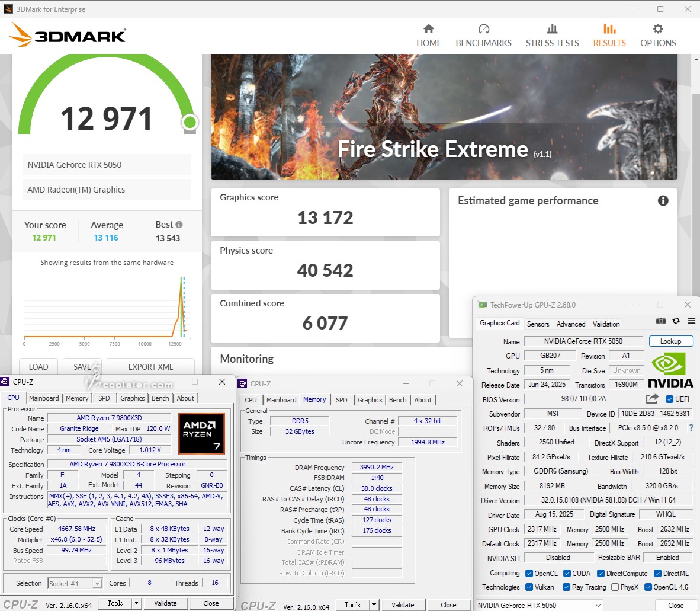Expand the Tools dropdown arrow in CPU-Z Memory window
This screenshot has width=700, height=611.
point(374,605)
